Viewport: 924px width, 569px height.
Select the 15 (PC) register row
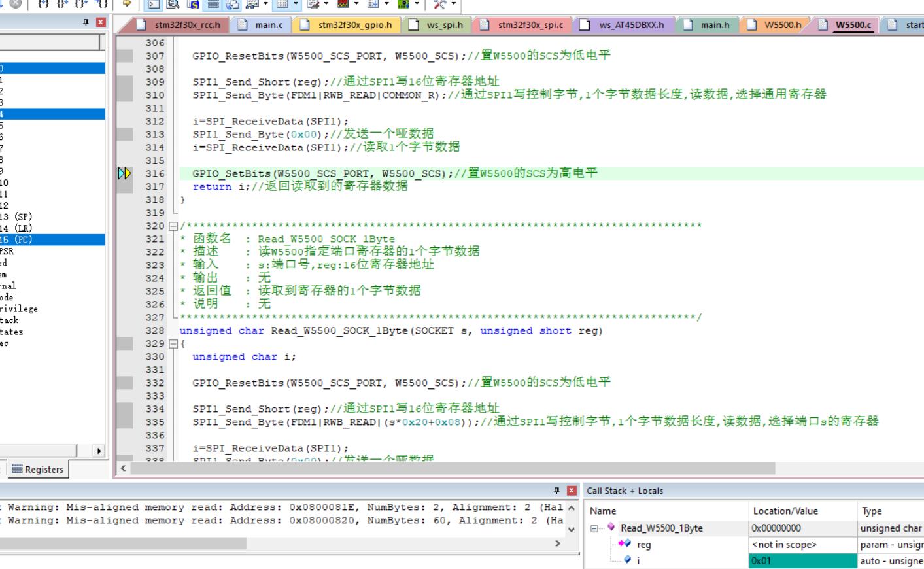click(x=52, y=239)
